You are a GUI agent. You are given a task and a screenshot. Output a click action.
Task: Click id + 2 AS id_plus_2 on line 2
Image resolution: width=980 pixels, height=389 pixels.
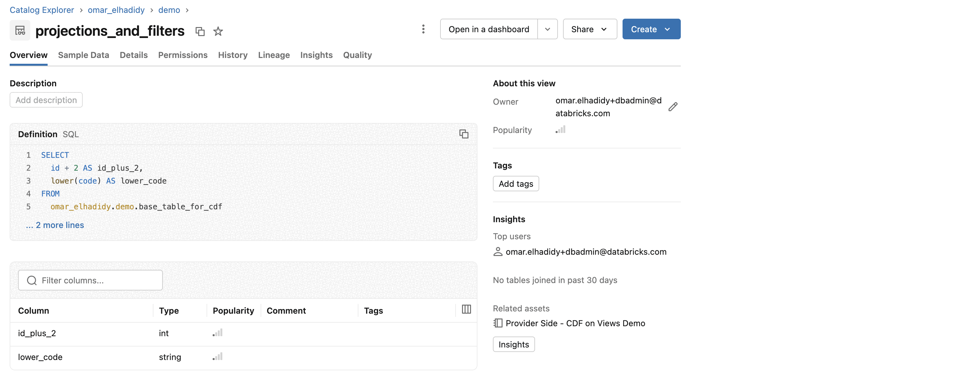pyautogui.click(x=97, y=168)
